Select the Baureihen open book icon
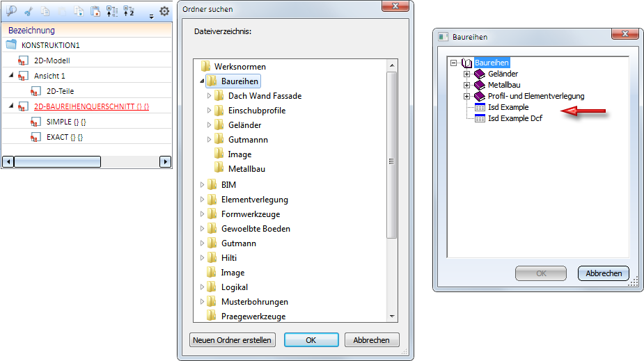This screenshot has height=361, width=644. [x=466, y=63]
